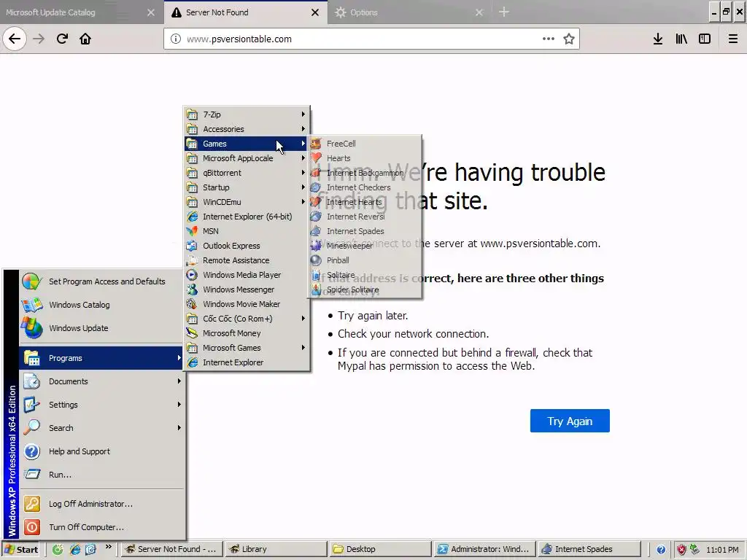Expand the Microsoft AppLocale folder

[x=247, y=158]
